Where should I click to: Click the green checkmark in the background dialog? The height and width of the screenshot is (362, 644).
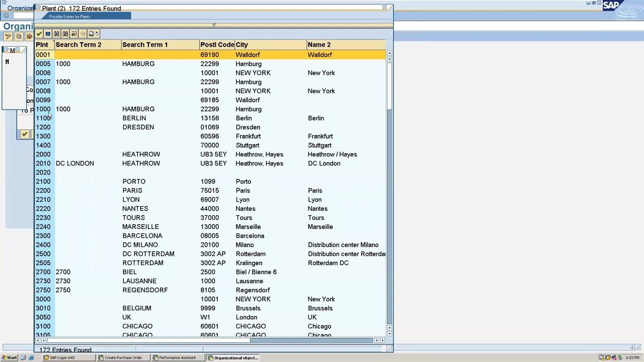24,134
